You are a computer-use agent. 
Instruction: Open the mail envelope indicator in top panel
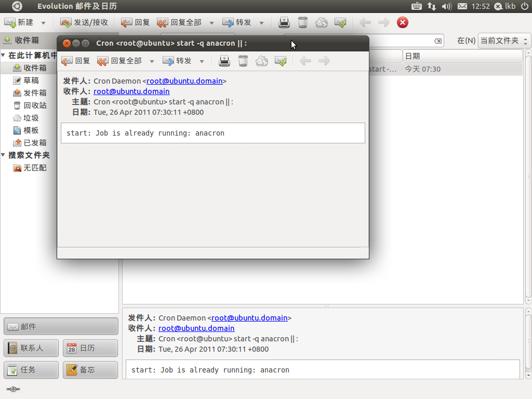(462, 6)
